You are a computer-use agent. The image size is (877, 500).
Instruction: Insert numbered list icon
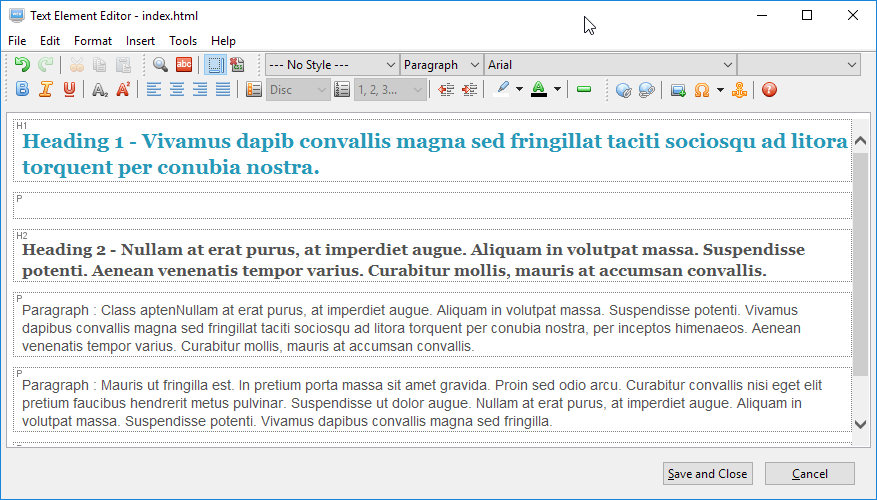coord(342,89)
